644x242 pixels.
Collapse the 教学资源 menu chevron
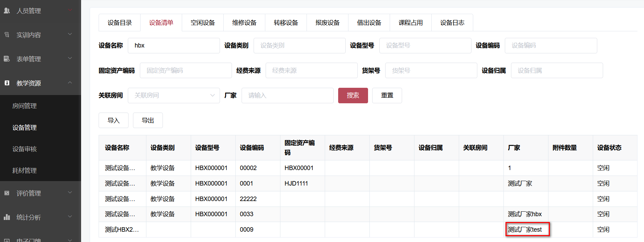[x=70, y=83]
